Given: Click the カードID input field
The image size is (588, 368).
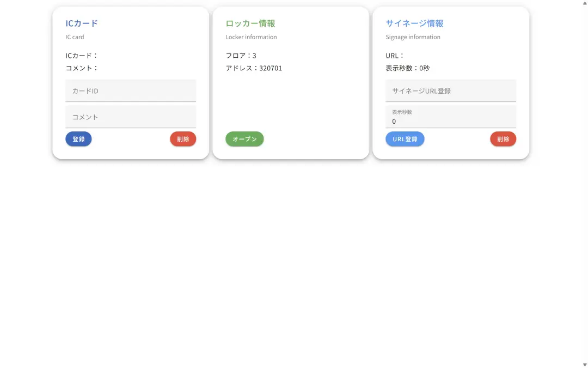Looking at the screenshot, I should pos(131,91).
